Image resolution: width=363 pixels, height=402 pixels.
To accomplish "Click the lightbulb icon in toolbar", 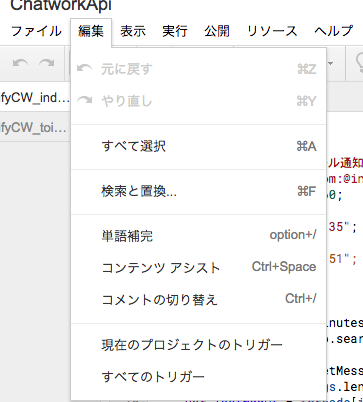I will (x=359, y=63).
